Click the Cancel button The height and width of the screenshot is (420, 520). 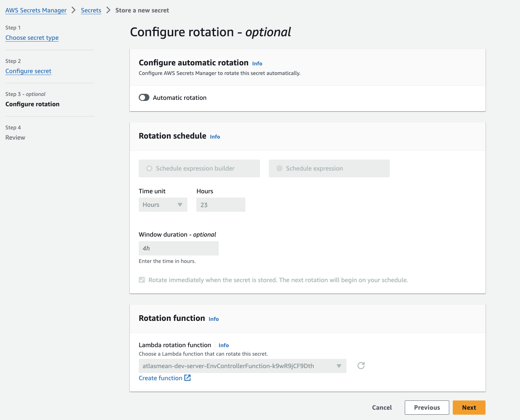382,408
